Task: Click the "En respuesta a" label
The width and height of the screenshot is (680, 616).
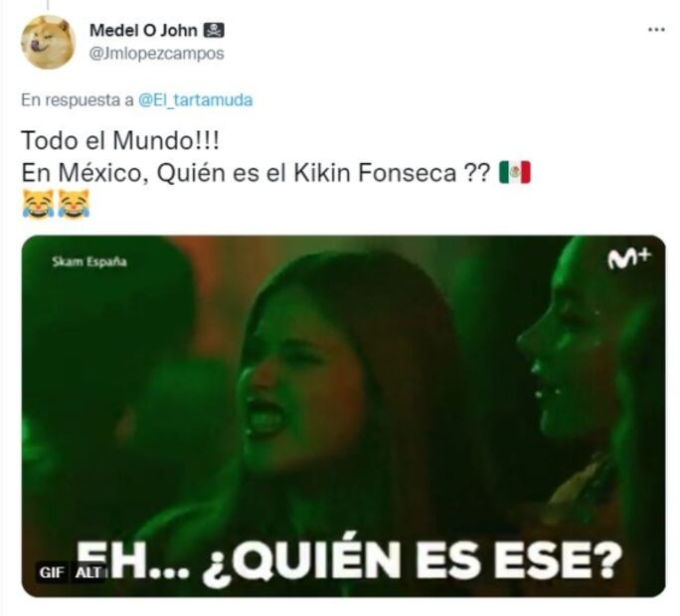Action: point(78,100)
